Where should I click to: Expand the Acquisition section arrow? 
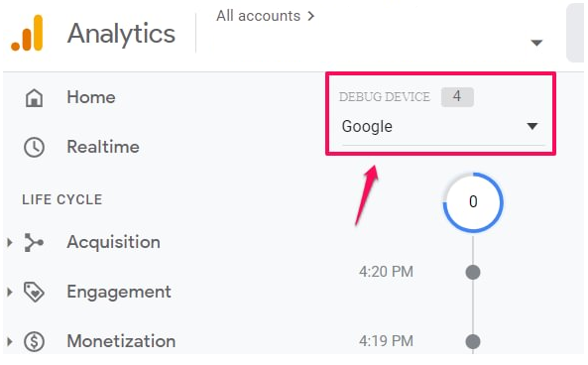pos(10,242)
